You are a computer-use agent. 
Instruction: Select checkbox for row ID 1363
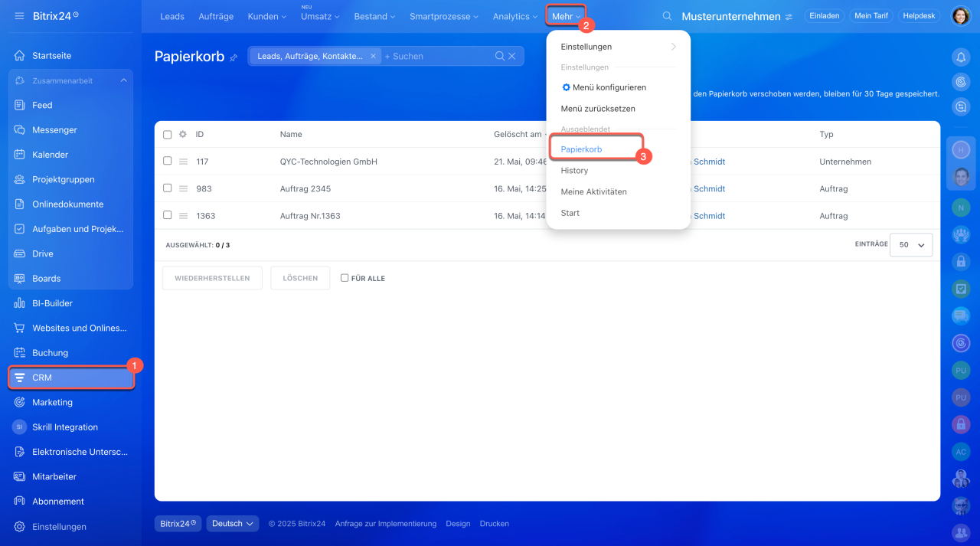[168, 215]
